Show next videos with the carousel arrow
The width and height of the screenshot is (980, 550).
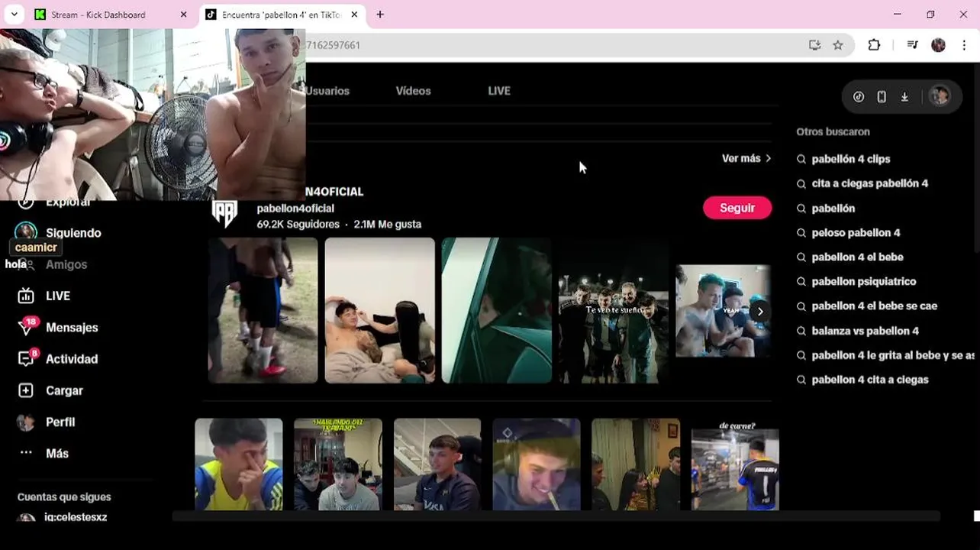(x=760, y=311)
